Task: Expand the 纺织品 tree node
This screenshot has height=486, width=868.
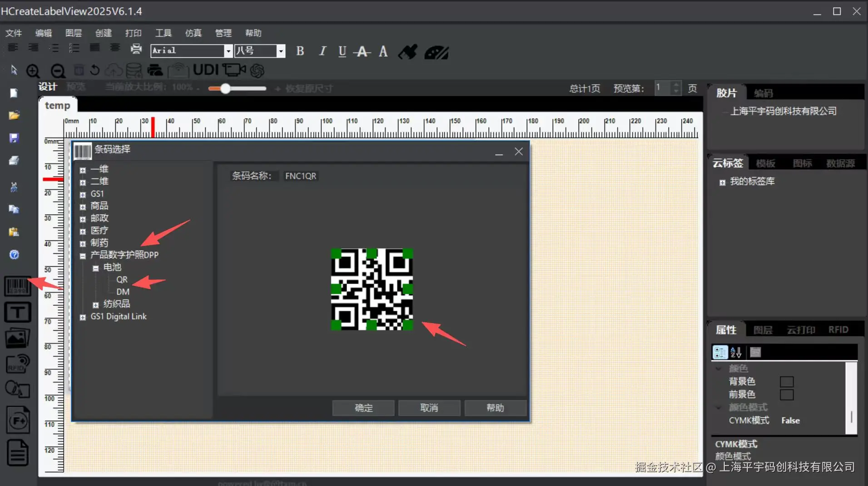Action: pyautogui.click(x=95, y=305)
